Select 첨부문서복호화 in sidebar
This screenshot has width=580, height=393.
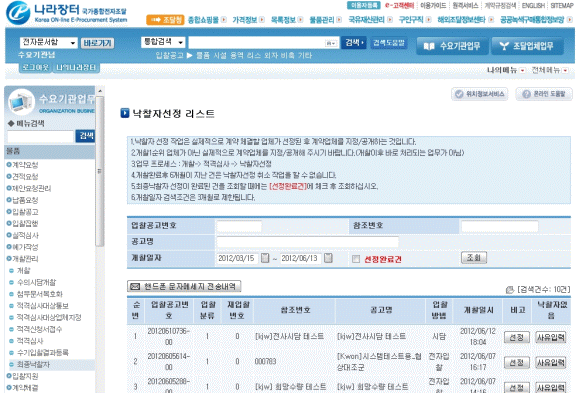40,294
